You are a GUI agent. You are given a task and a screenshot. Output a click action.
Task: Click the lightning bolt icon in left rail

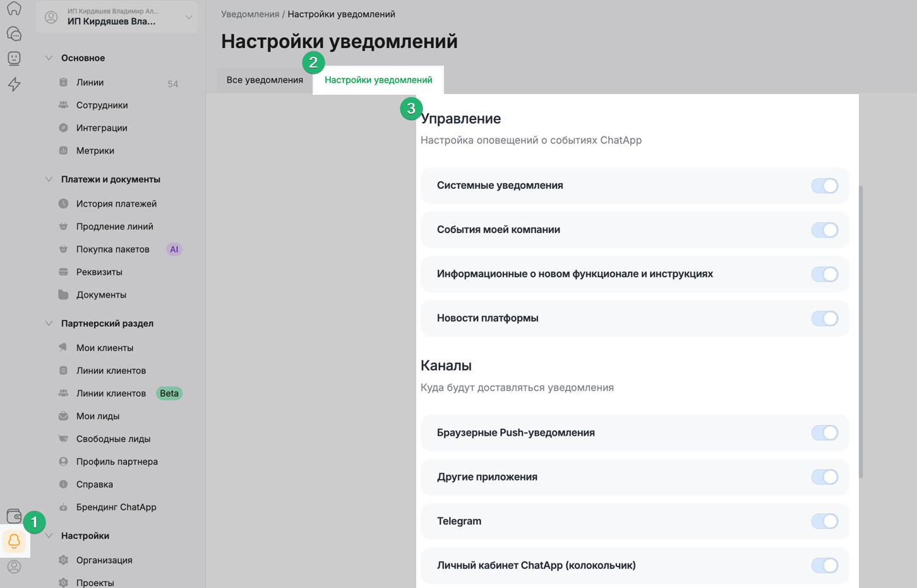click(x=14, y=84)
